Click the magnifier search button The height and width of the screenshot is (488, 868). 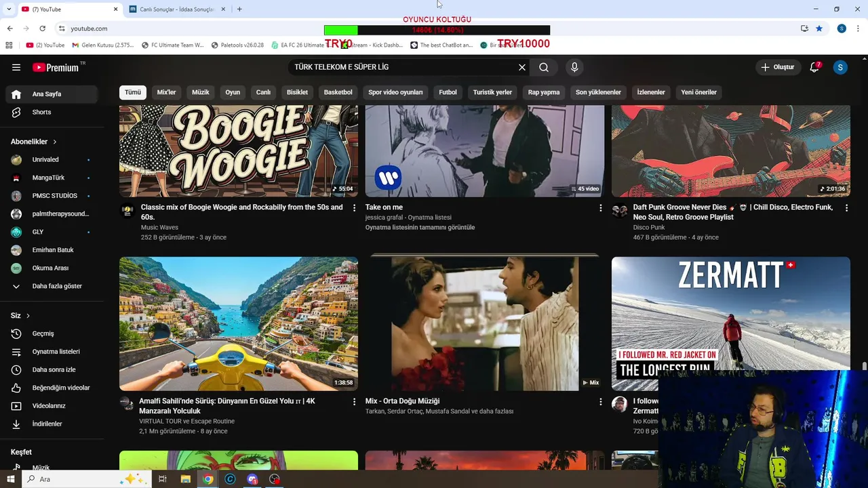pyautogui.click(x=544, y=67)
